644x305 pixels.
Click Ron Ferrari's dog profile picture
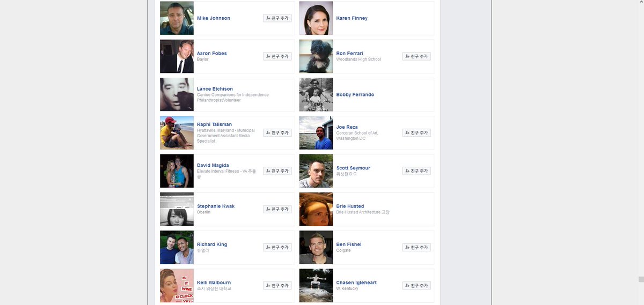(316, 56)
